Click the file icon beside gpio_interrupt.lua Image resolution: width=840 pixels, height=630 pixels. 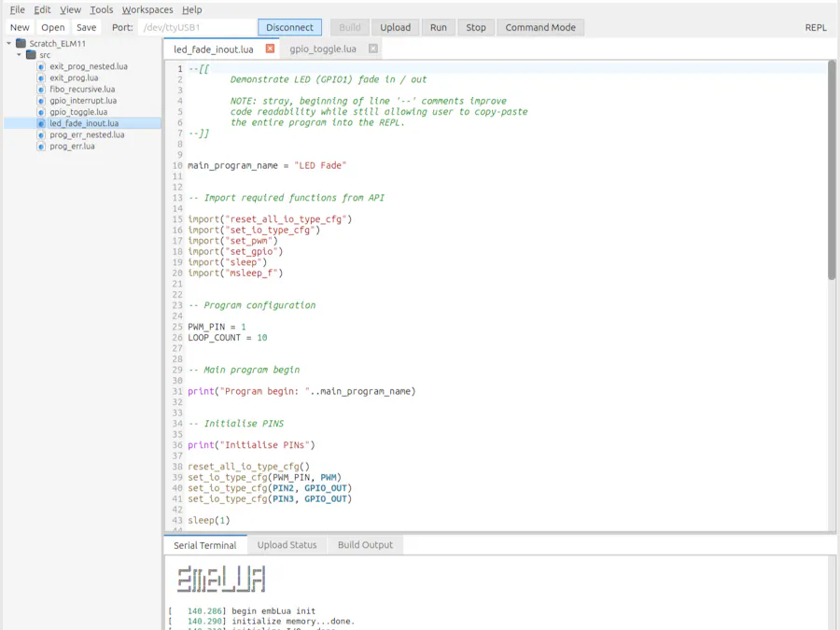pyautogui.click(x=41, y=101)
